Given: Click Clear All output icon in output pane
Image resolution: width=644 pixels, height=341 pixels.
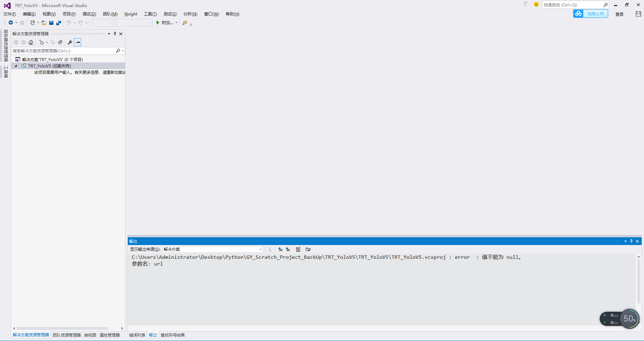Looking at the screenshot, I should (x=298, y=249).
